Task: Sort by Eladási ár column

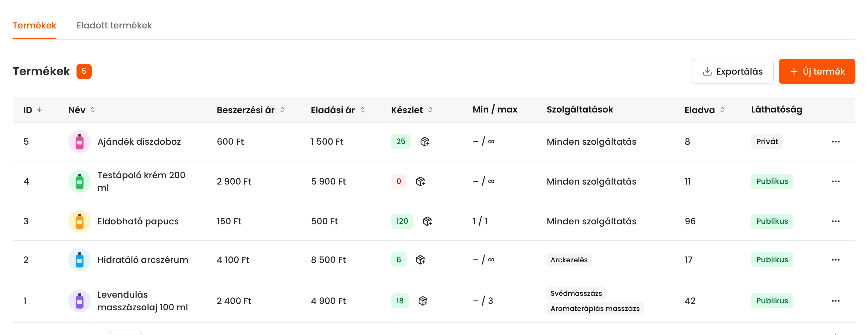Action: click(338, 110)
